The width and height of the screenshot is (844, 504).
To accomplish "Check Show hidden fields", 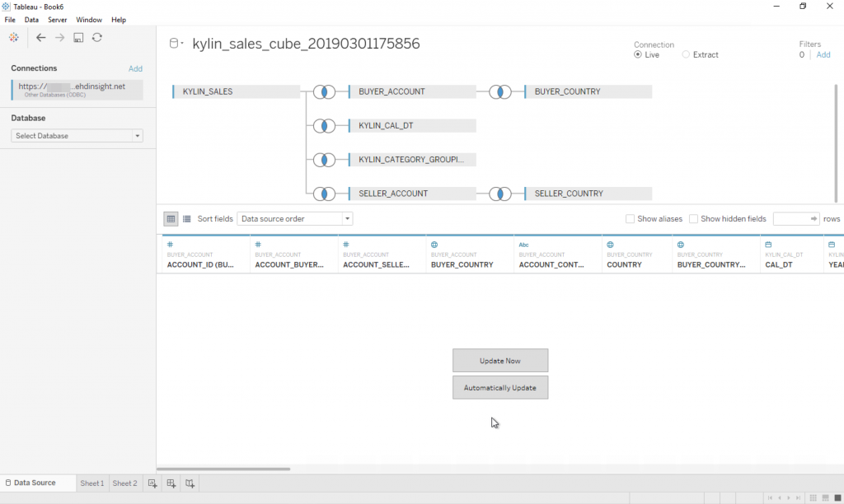I will click(x=694, y=219).
